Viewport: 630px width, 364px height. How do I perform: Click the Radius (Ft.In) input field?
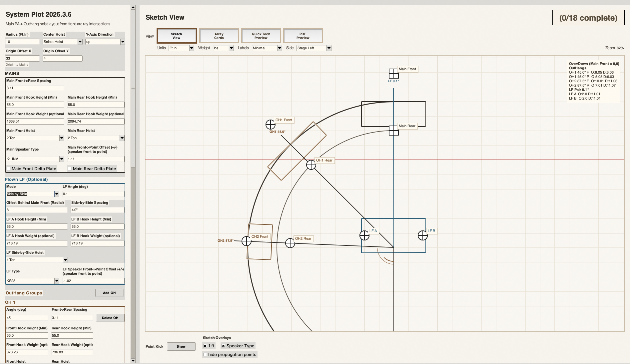[22, 42]
